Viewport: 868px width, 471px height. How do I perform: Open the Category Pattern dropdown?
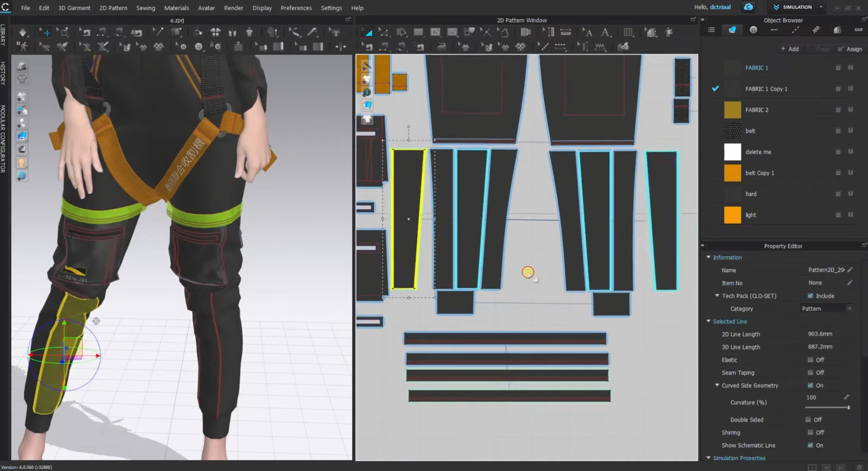(827, 308)
